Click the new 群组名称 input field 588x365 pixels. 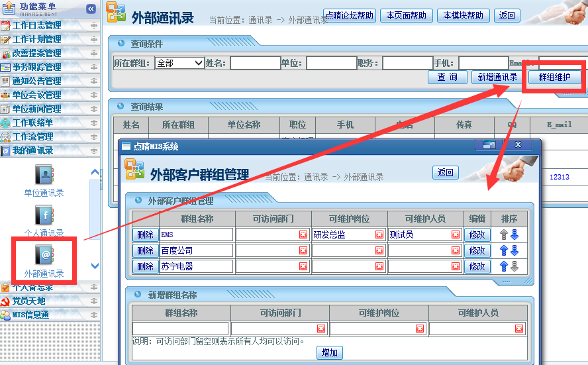pyautogui.click(x=180, y=329)
